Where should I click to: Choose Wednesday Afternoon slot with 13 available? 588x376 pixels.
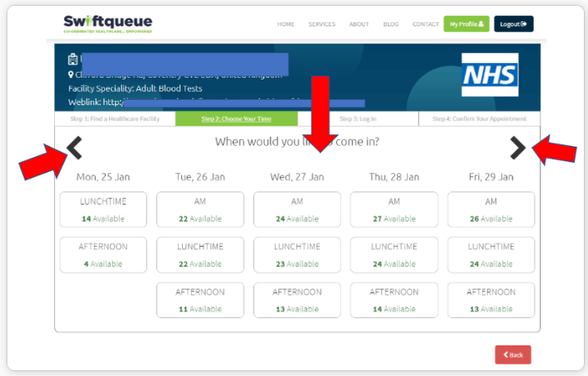click(x=297, y=300)
